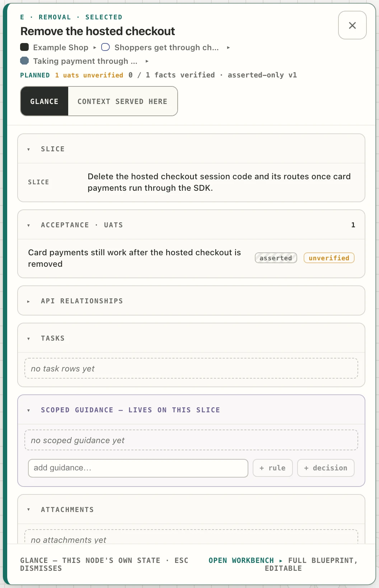Click the '+ decision' button
This screenshot has width=379, height=588.
pyautogui.click(x=326, y=468)
